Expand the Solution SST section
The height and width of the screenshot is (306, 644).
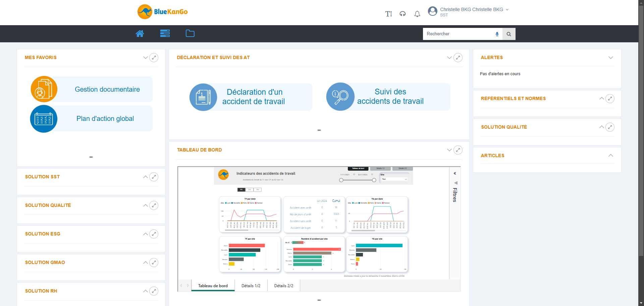coord(145,177)
